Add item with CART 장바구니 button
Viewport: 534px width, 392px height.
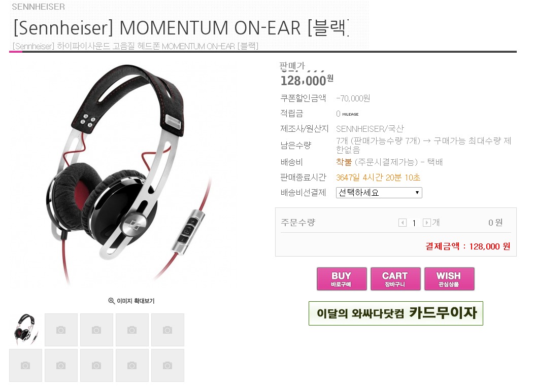(395, 279)
